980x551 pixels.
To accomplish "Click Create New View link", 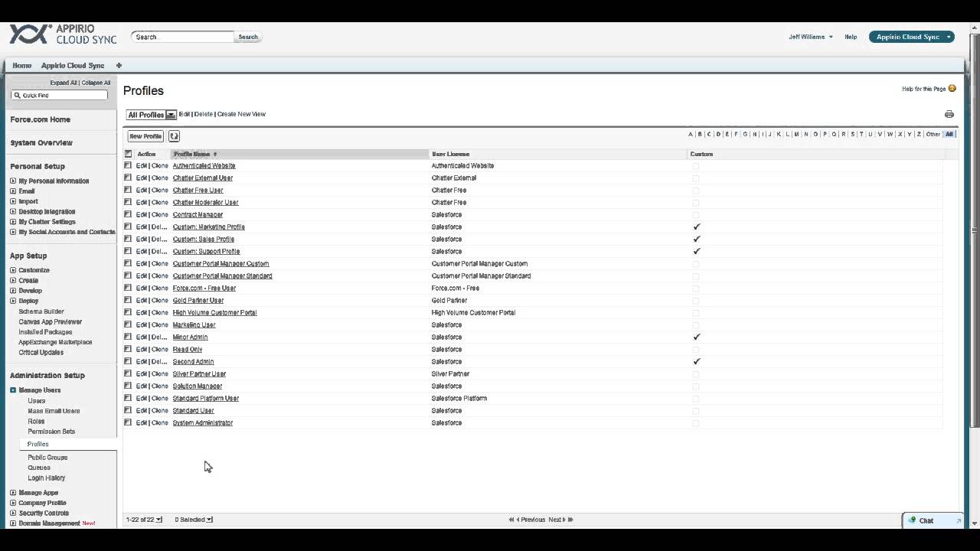I will [241, 114].
